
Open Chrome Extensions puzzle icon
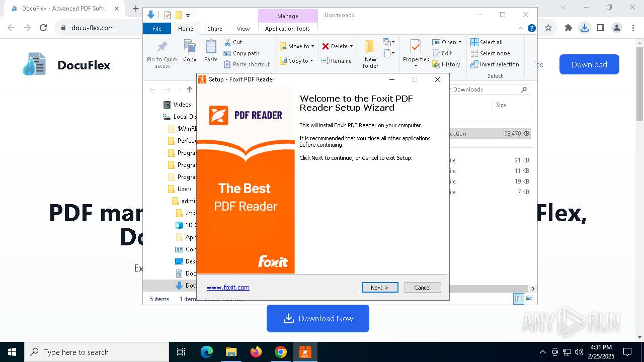click(569, 28)
